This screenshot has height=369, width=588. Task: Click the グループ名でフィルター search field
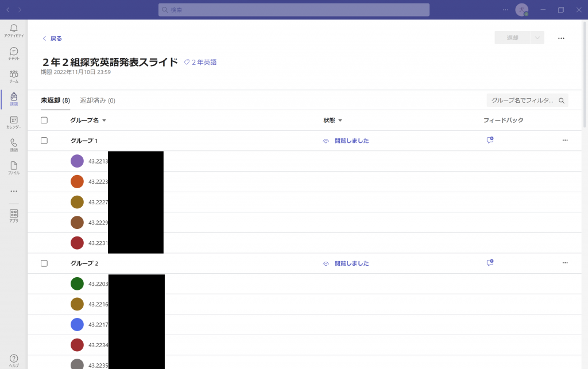(523, 100)
